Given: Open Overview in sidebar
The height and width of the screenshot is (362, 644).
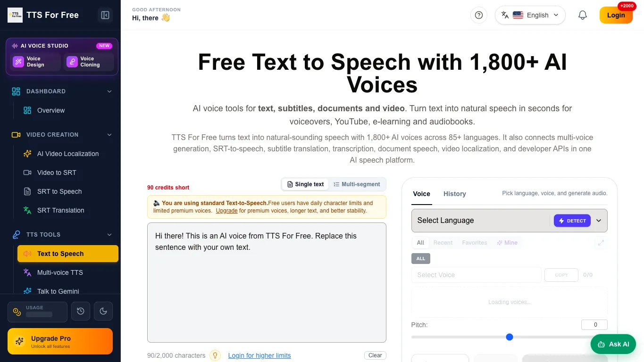Looking at the screenshot, I should [x=68, y=110].
